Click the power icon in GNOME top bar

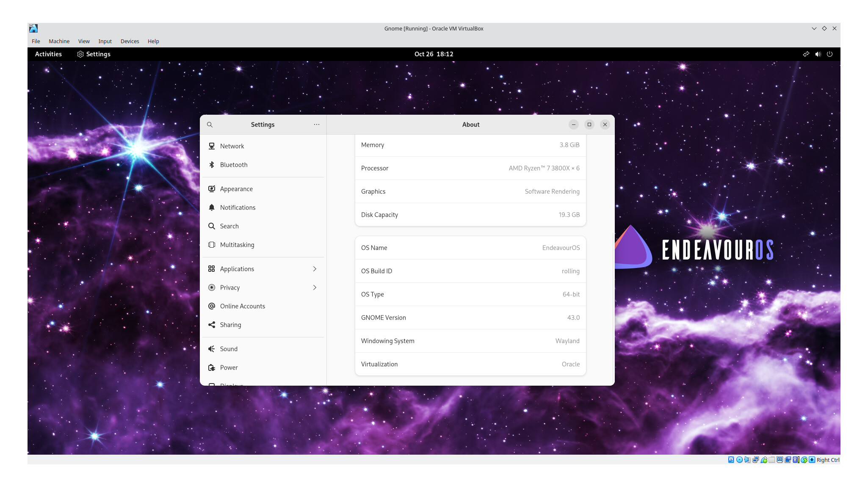(x=830, y=54)
